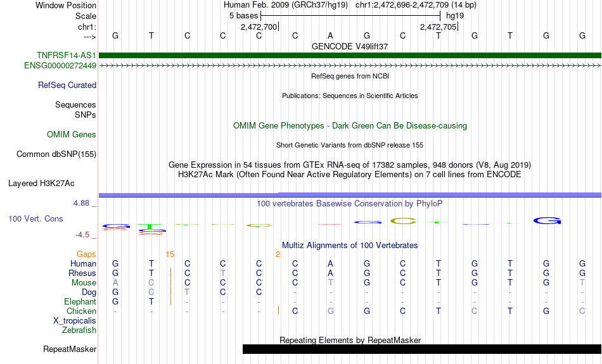The image size is (602, 364).
Task: Click the -4.5 PhyloP lower scale value
Action: [82, 235]
